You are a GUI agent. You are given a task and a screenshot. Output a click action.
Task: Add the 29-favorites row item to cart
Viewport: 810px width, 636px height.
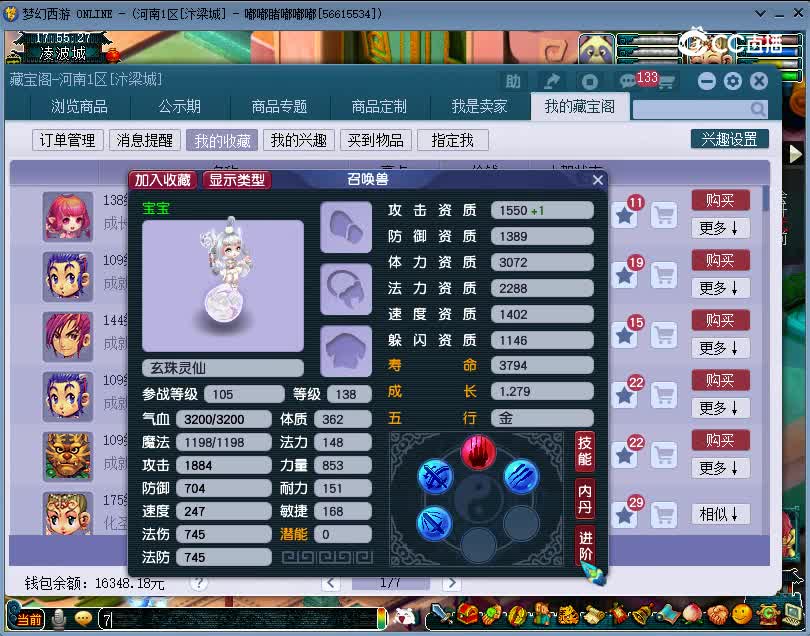pos(664,515)
